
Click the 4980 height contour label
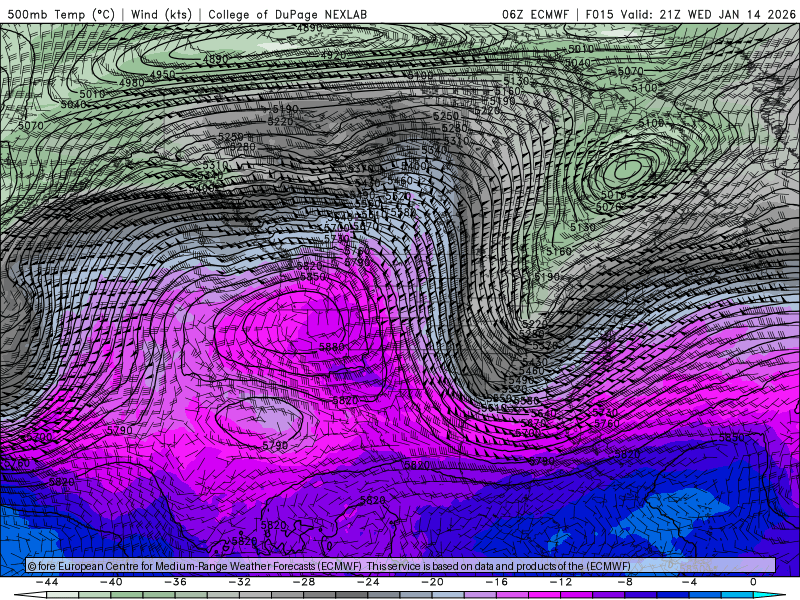[x=132, y=83]
